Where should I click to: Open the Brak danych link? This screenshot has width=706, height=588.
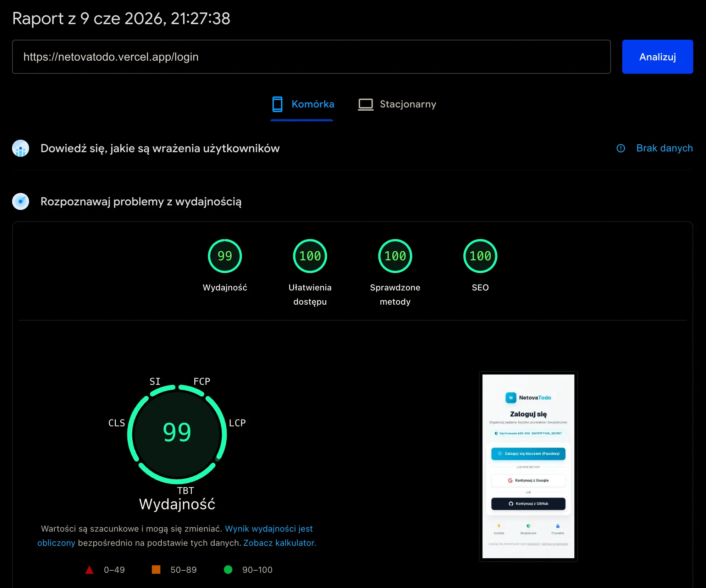coord(664,148)
